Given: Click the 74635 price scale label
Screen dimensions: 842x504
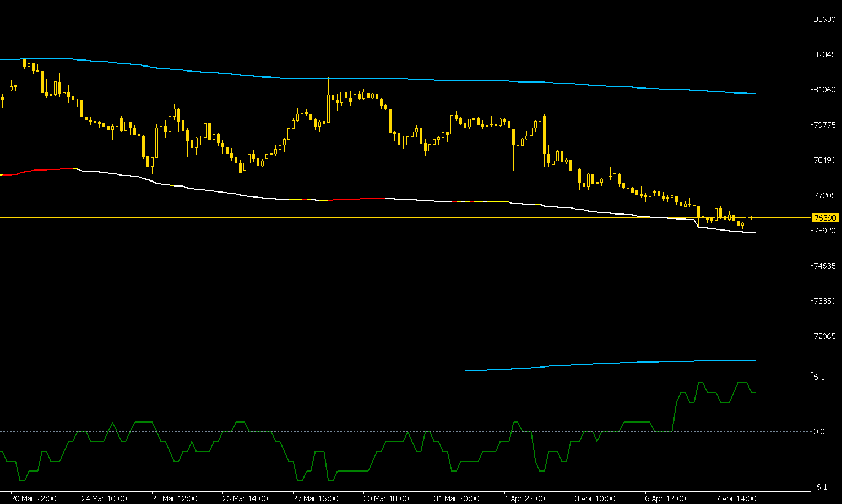Looking at the screenshot, I should (824, 266).
